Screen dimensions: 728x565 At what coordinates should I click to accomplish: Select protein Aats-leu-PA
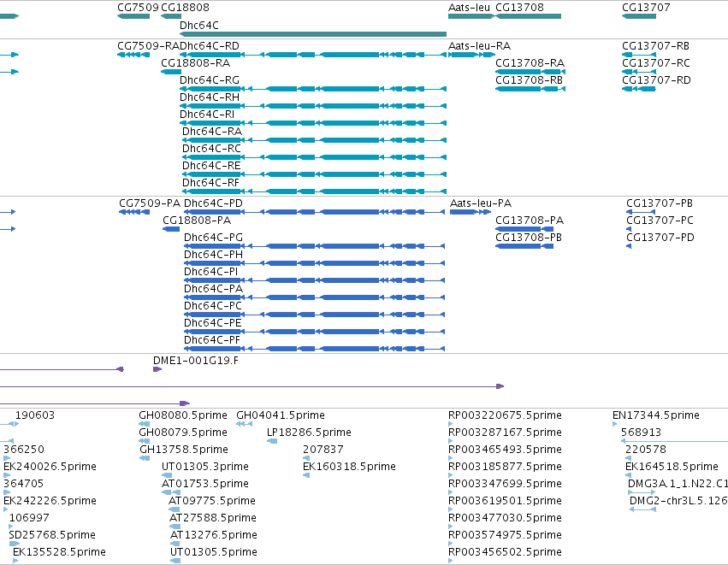coord(471,212)
